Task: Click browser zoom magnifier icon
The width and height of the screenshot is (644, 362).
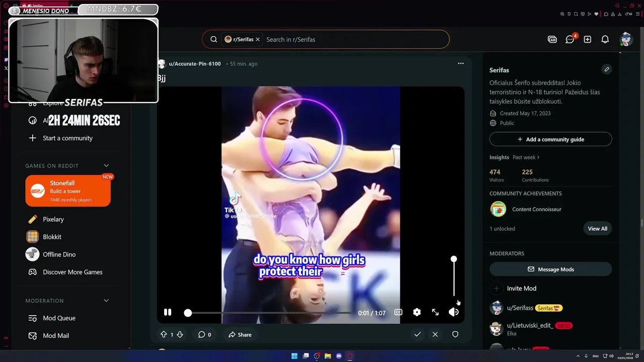Action: [x=562, y=14]
